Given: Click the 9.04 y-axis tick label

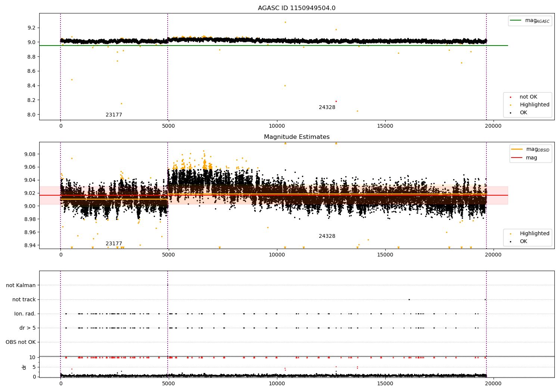Looking at the screenshot, I should [x=30, y=180].
